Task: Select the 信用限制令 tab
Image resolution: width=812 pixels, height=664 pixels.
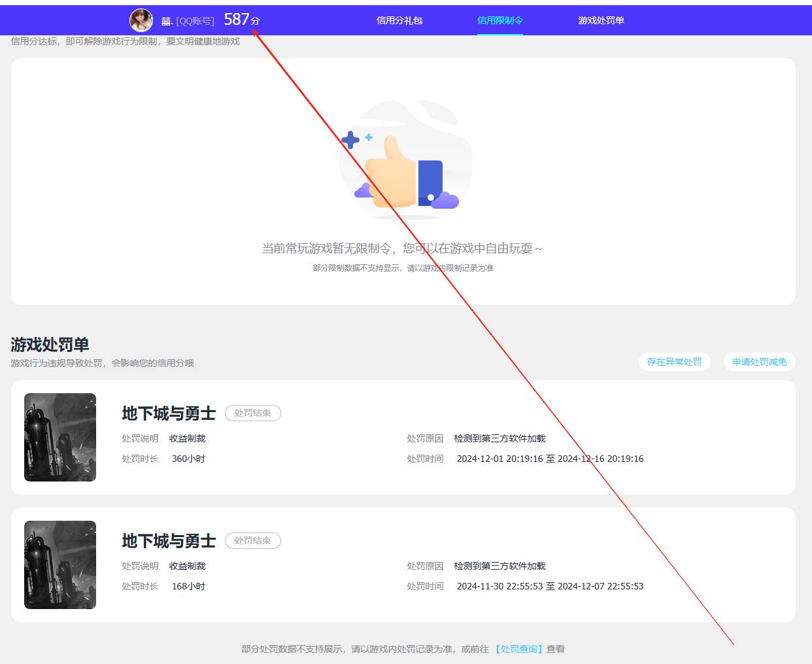Action: [x=500, y=20]
